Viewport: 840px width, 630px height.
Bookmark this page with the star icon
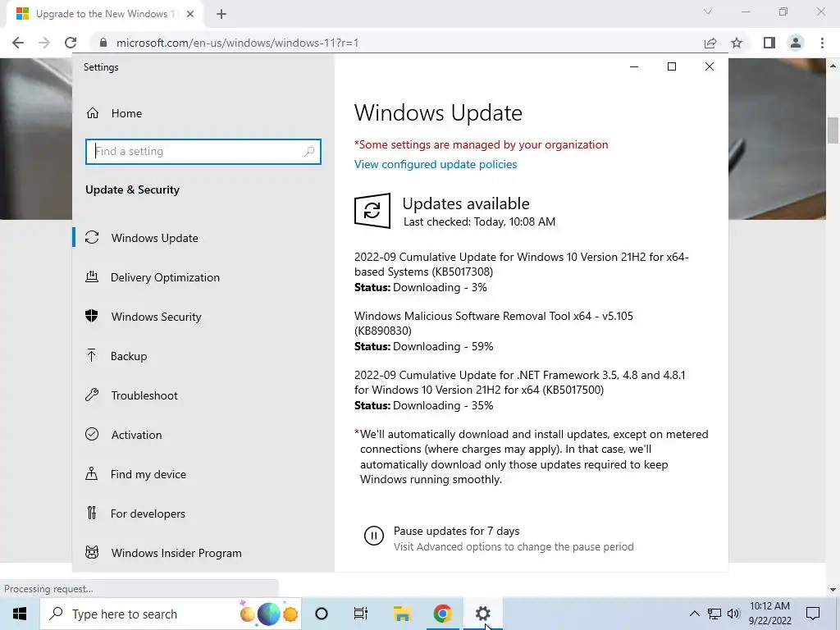point(737,43)
